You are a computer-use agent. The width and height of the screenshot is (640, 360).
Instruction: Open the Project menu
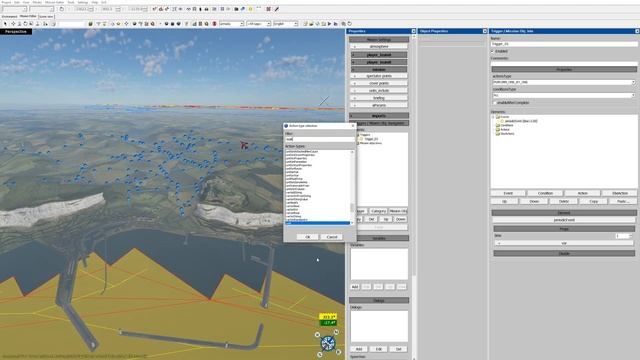tap(7, 2)
